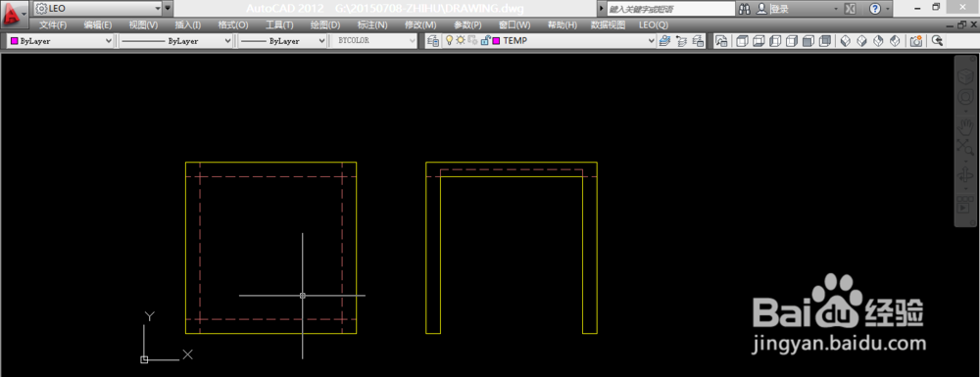
Task: Open the ByLayer linetype dropdown
Action: pos(175,40)
